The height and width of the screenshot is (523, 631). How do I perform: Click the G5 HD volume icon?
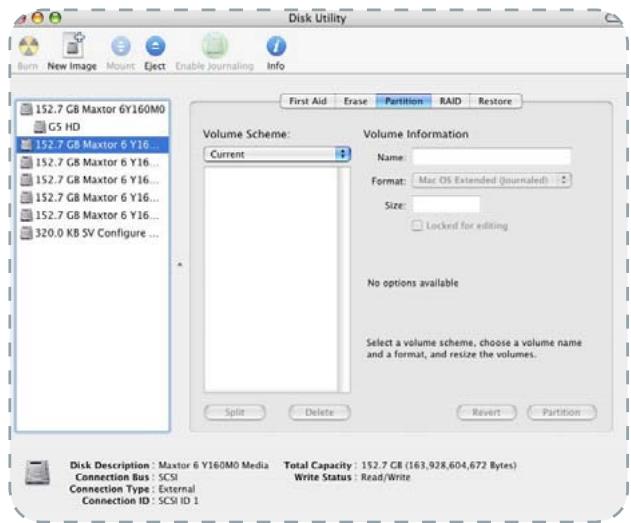39,127
